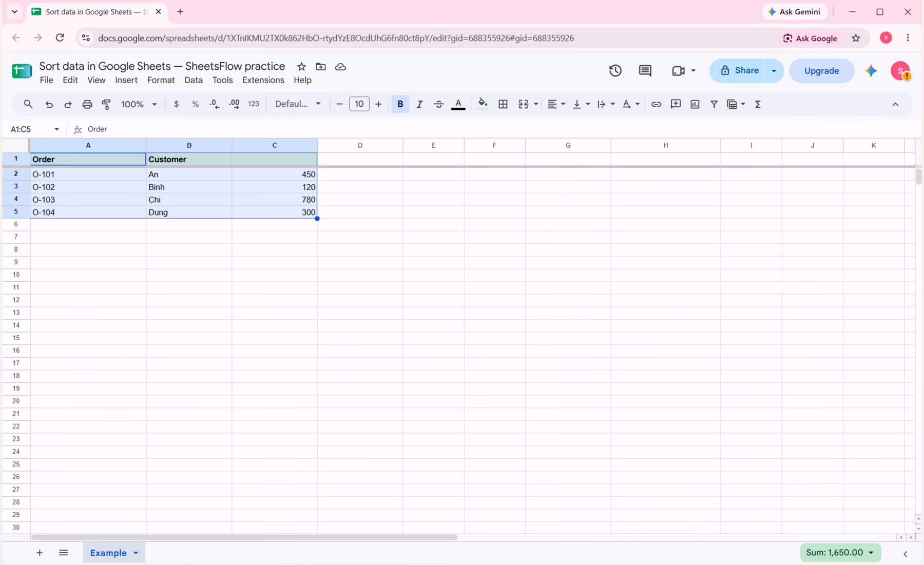This screenshot has width=924, height=565.
Task: Select the paint format tool
Action: [106, 104]
